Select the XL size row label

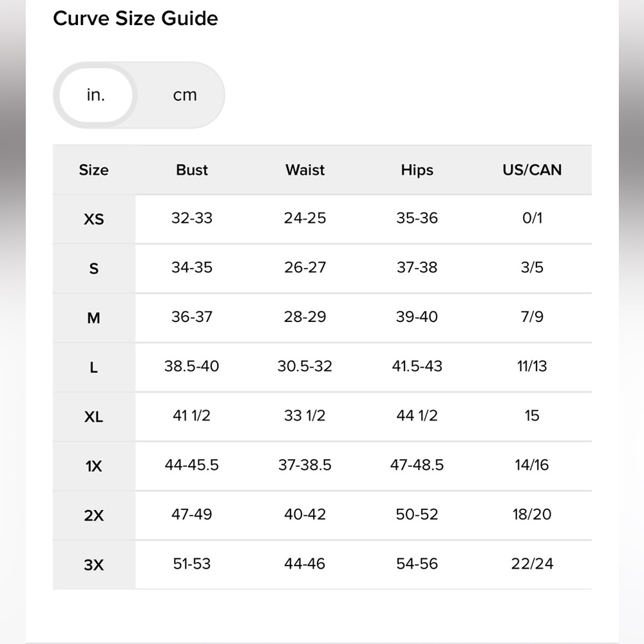coord(93,417)
